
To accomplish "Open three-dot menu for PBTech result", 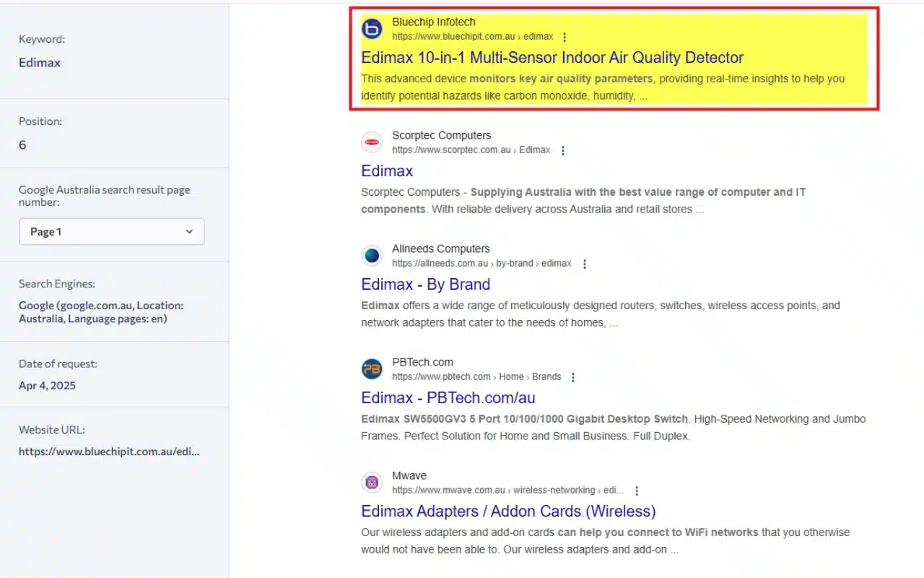I will (573, 377).
